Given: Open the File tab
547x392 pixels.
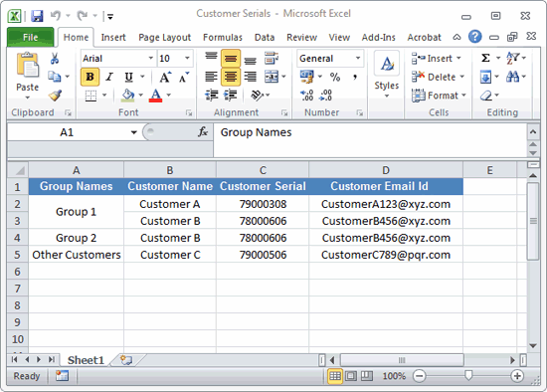Looking at the screenshot, I should coord(31,37).
